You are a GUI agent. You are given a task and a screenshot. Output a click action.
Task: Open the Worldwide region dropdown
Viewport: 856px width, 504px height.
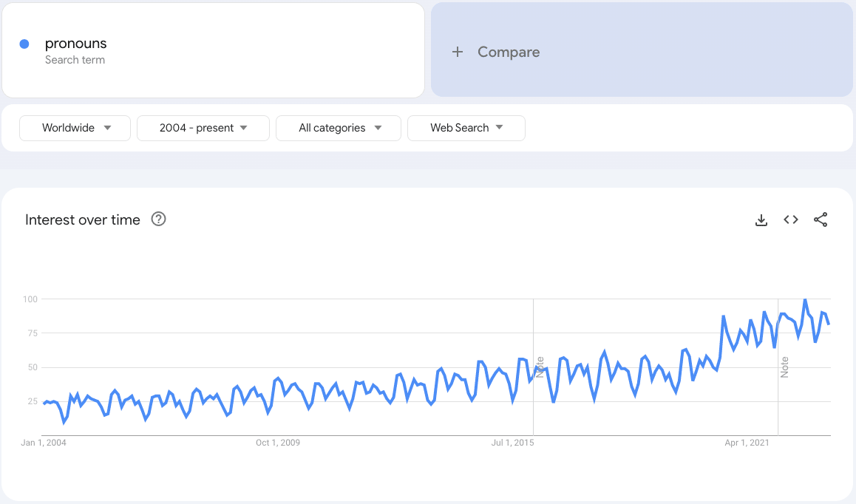tap(75, 128)
